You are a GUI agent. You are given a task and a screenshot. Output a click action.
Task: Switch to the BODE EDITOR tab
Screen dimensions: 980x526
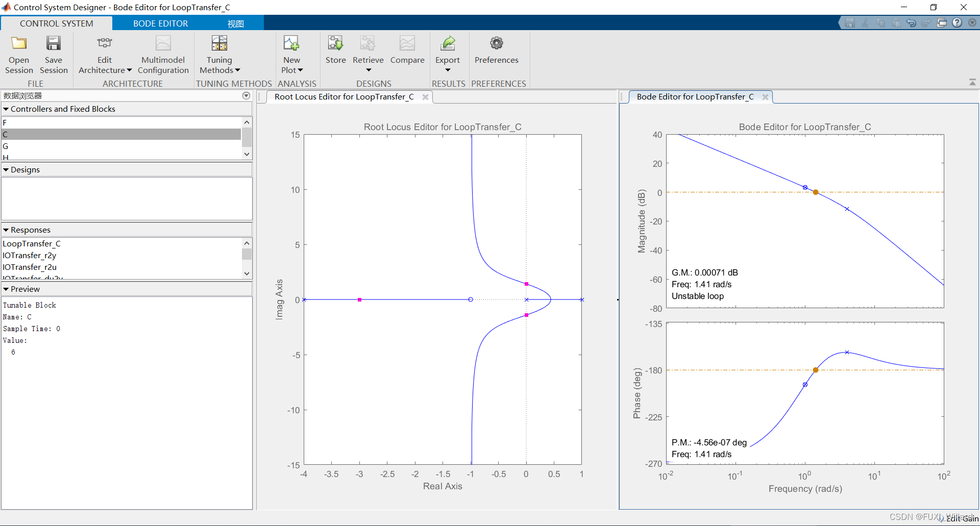tap(161, 23)
